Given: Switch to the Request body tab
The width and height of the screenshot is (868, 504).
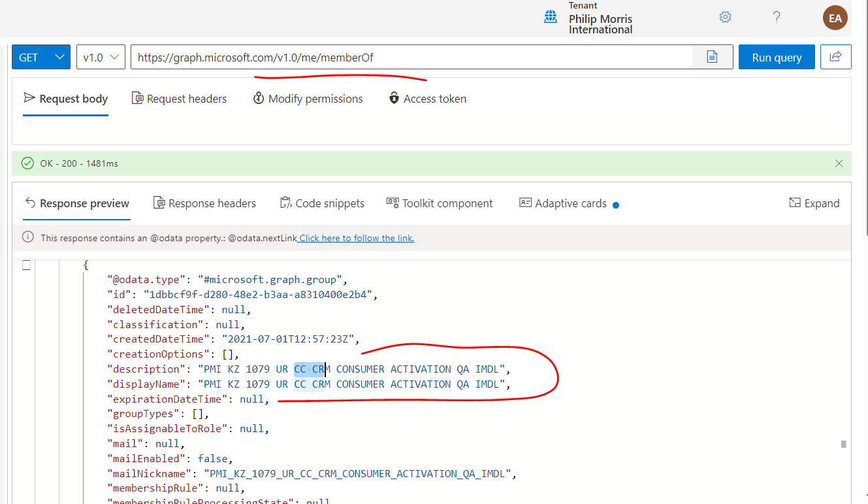Looking at the screenshot, I should point(65,98).
